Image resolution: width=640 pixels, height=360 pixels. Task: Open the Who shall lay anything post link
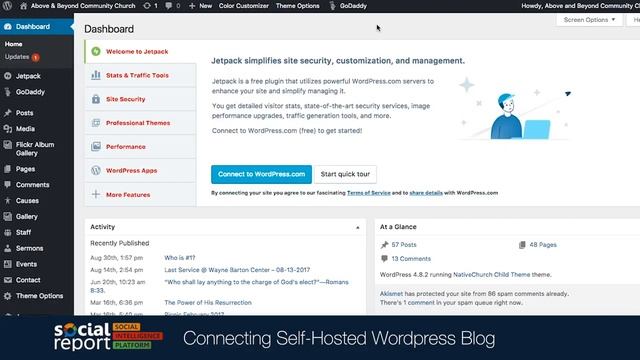257,282
